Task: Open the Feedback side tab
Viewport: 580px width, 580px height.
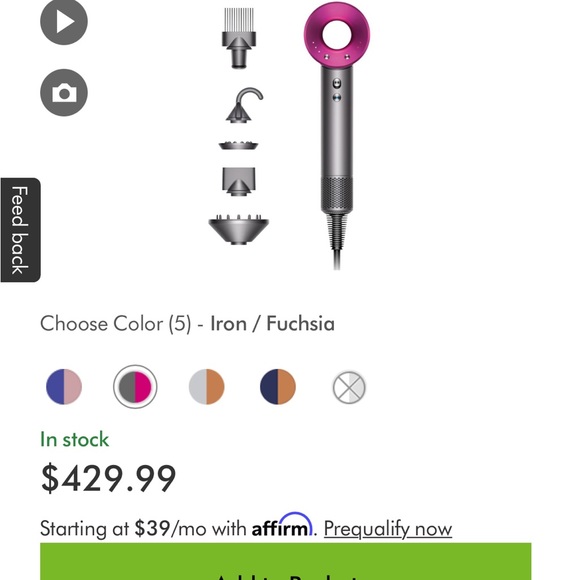Action: coord(20,230)
